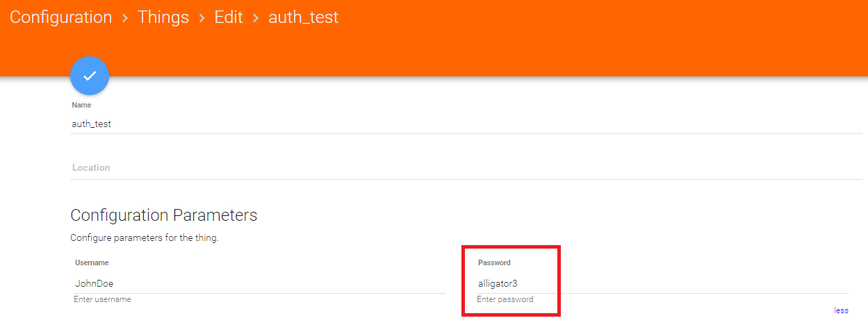This screenshot has height=334, width=868.
Task: Click the 'Configure parameters for the thing' text
Action: coord(145,238)
